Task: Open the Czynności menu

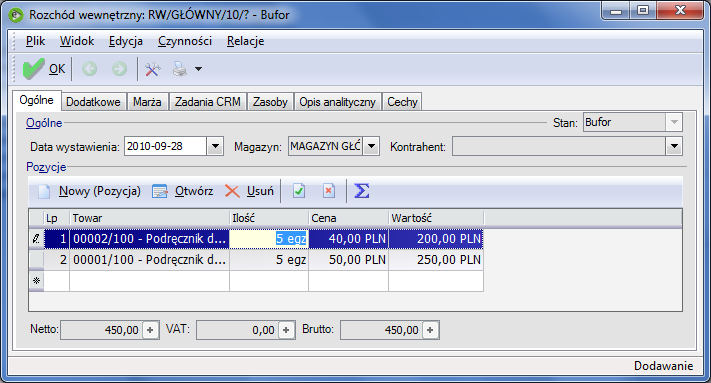Action: (x=185, y=41)
